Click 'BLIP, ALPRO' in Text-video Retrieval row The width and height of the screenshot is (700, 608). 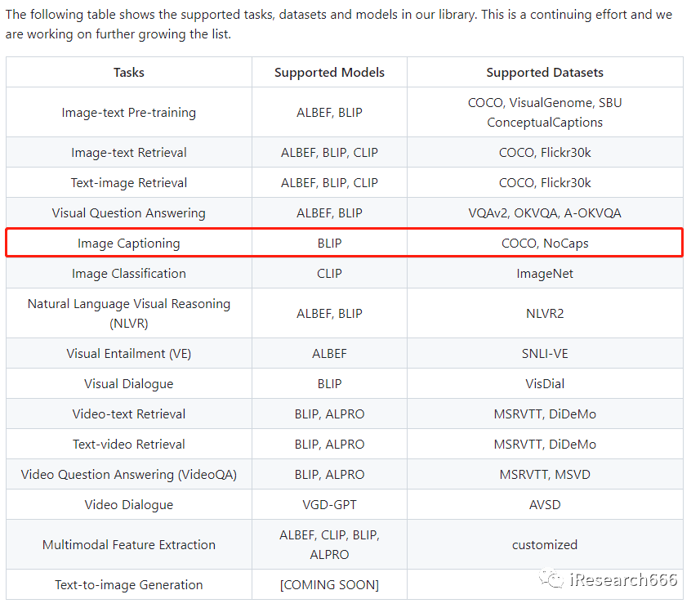tap(329, 444)
